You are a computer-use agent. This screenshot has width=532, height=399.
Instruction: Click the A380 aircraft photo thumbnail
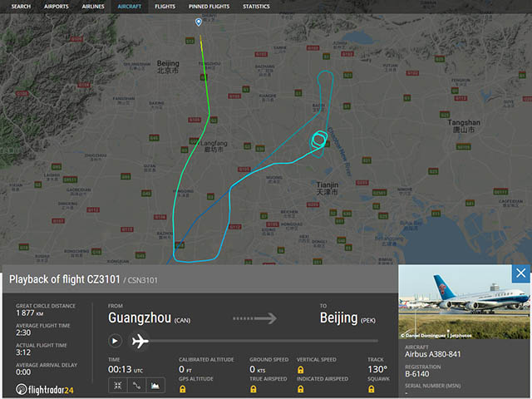coord(464,301)
